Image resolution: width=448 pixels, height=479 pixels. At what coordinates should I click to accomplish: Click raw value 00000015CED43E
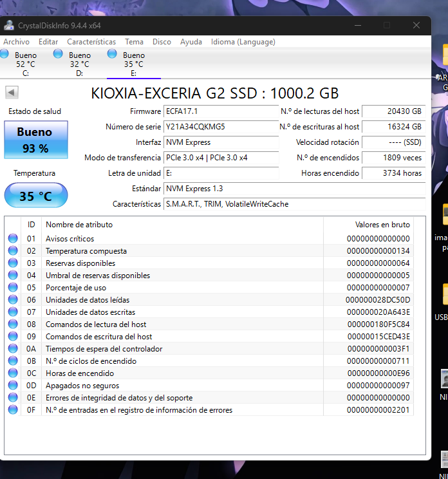coord(378,336)
